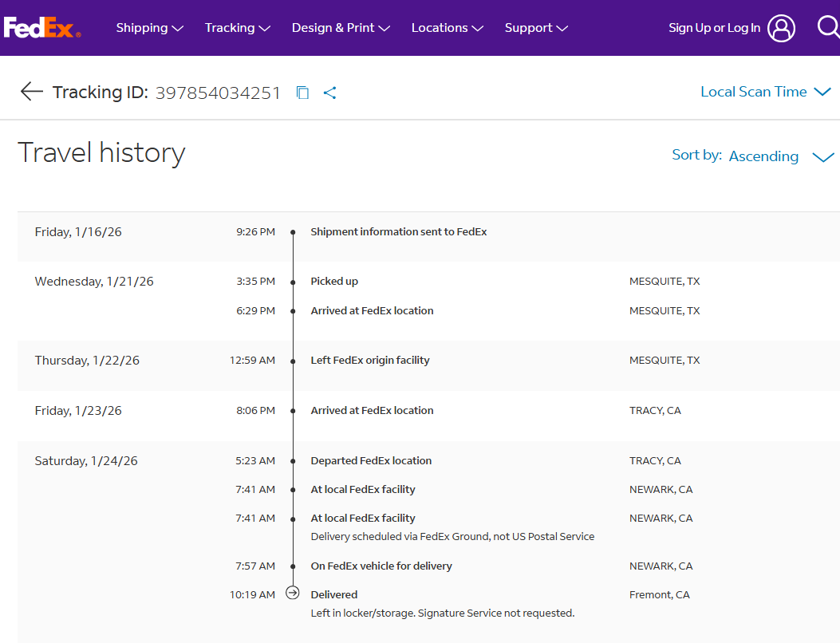Click MESQUITE, TX on the 12:59 AM row
The width and height of the screenshot is (840, 643).
tap(665, 360)
